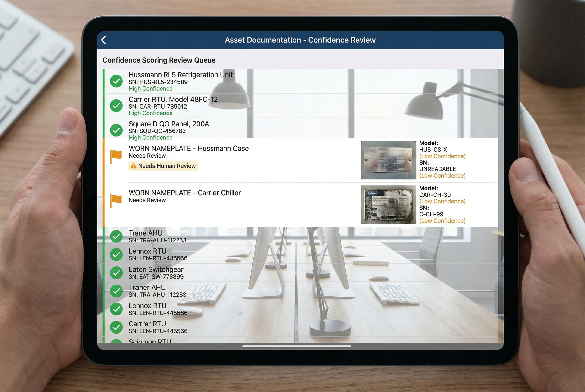Tap Needs Review under Hussmann Case
585x392 pixels.
(x=147, y=156)
